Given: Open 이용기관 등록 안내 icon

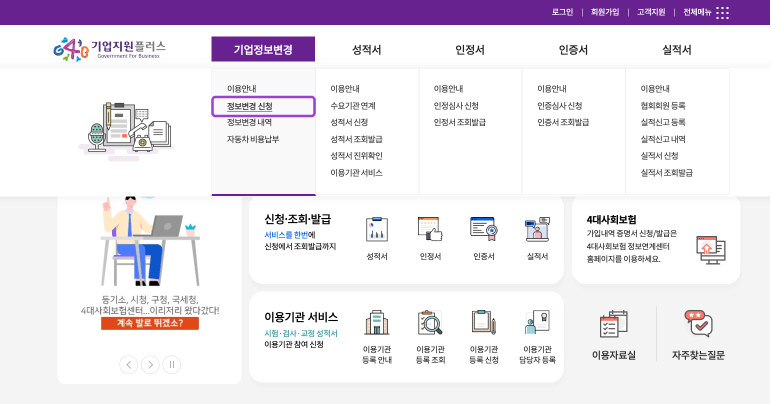Looking at the screenshot, I should (x=377, y=323).
